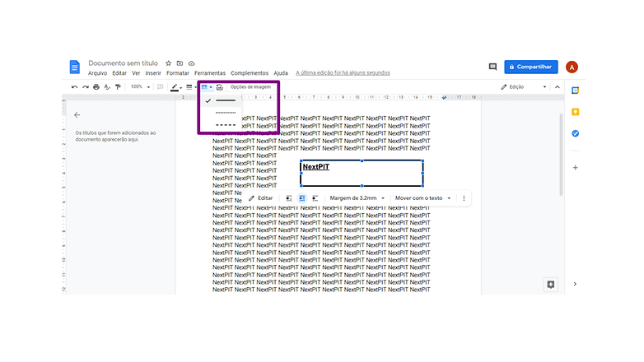Open the Google Docs home icon
The image size is (644, 362).
click(74, 67)
